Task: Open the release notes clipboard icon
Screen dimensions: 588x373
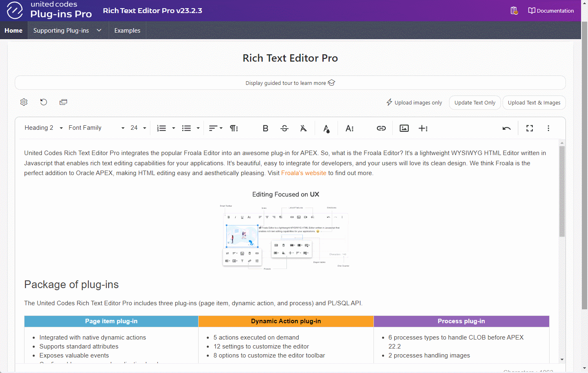Action: point(514,11)
